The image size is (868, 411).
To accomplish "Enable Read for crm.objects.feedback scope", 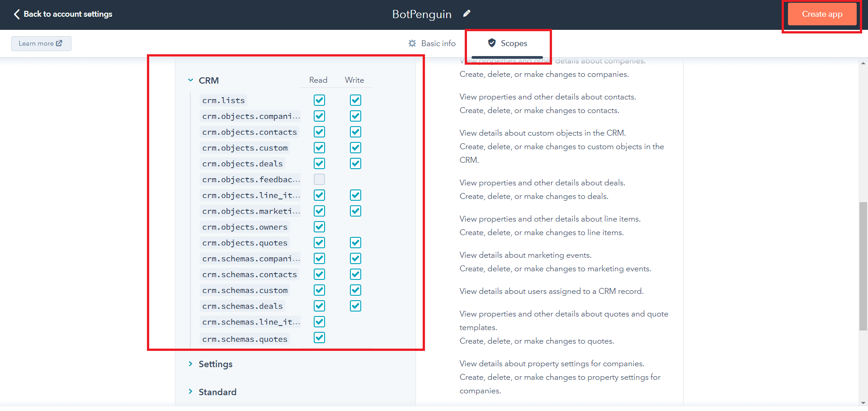I will click(319, 180).
